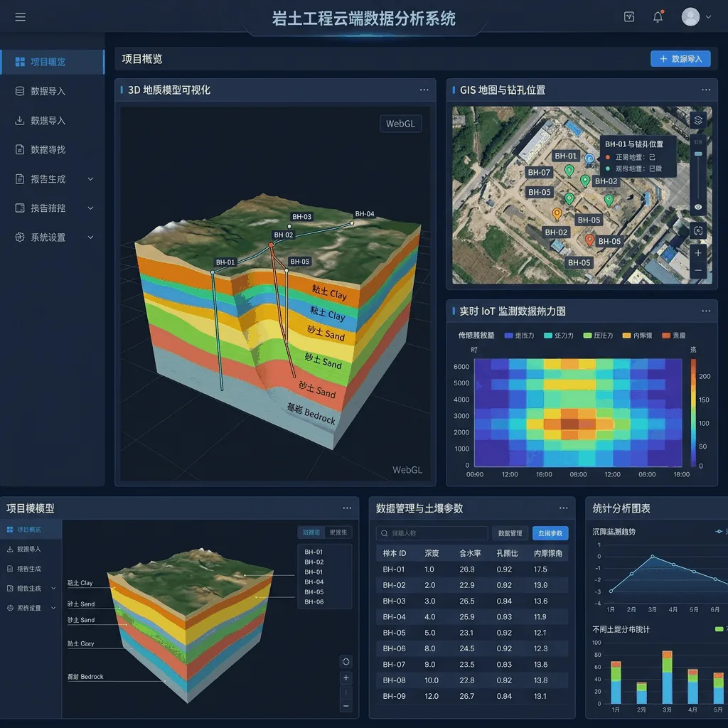Viewport: 728px width, 728px height.
Task: Zoom in on the GIS map
Action: pyautogui.click(x=698, y=253)
